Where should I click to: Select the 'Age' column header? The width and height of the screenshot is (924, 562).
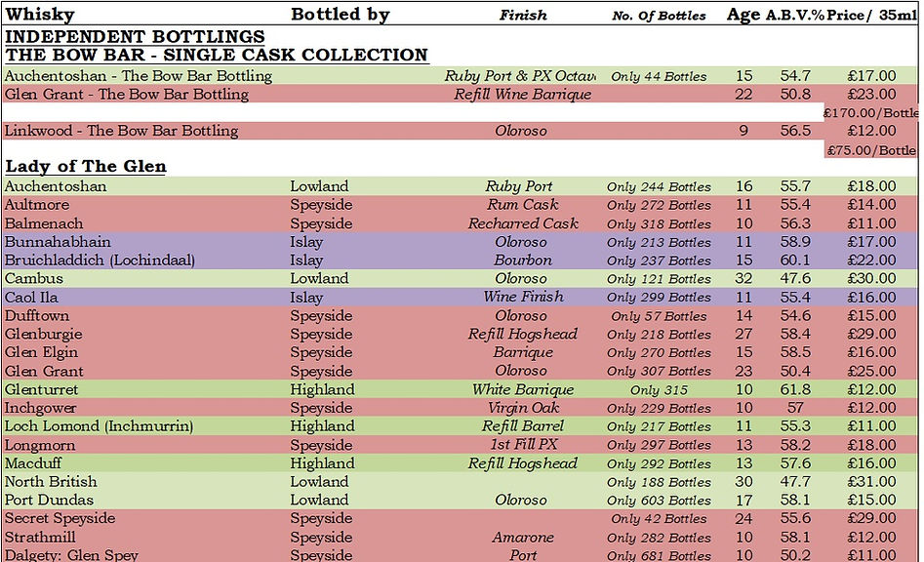pyautogui.click(x=743, y=15)
